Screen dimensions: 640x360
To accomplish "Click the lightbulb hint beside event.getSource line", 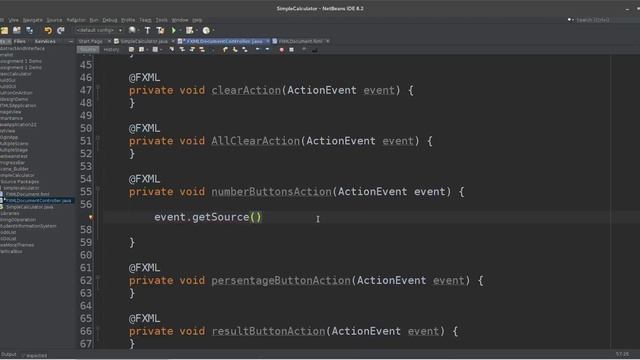I will (91, 218).
